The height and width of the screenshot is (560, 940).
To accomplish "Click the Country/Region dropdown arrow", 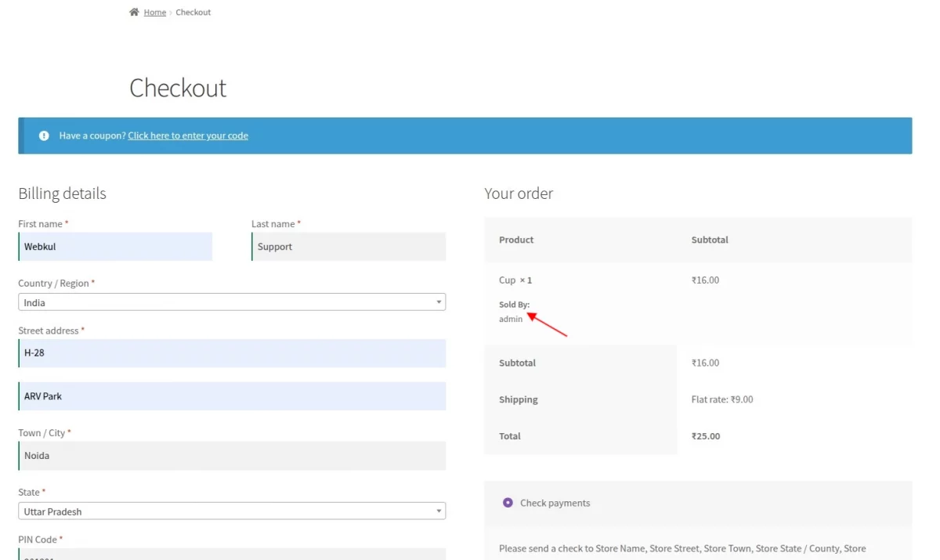I will 438,302.
